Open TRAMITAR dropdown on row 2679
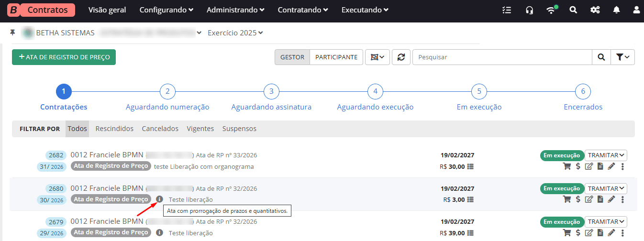The width and height of the screenshot is (644, 241). click(x=606, y=222)
